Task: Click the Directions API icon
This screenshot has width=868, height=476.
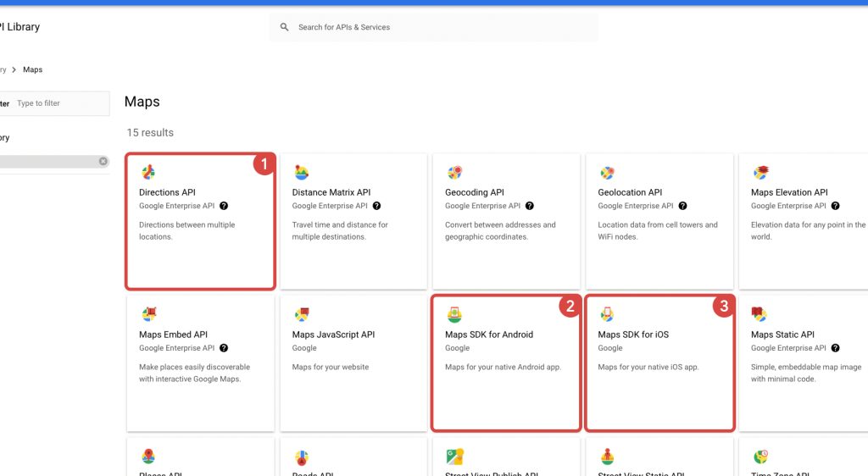Action: pos(147,173)
